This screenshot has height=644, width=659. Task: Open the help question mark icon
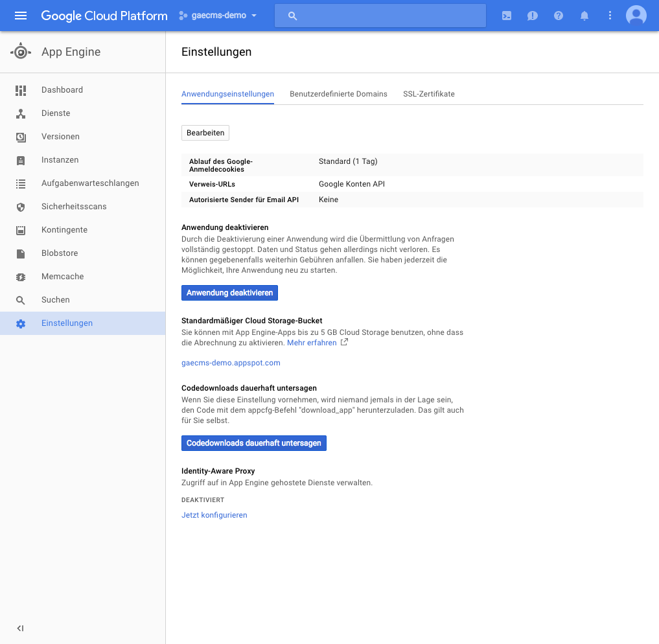pyautogui.click(x=558, y=16)
